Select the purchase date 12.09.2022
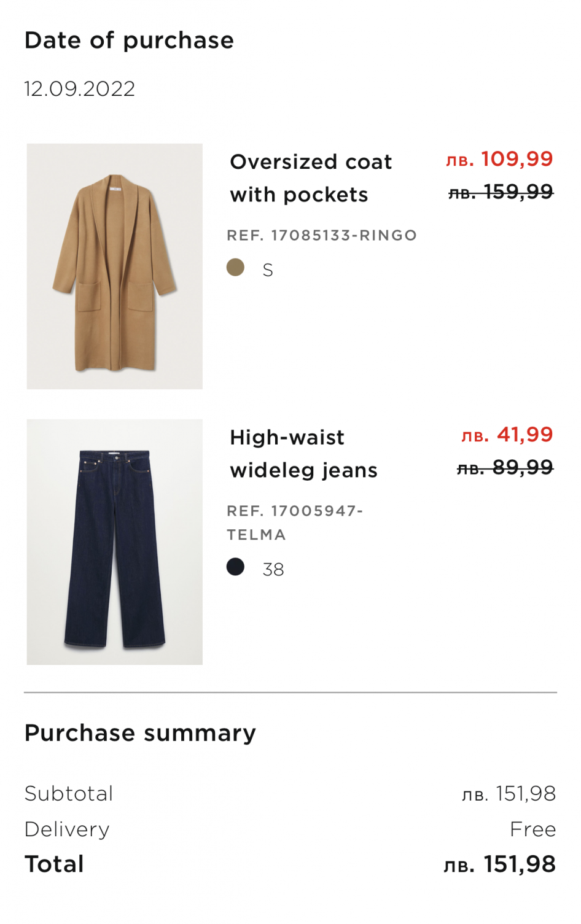 click(80, 89)
